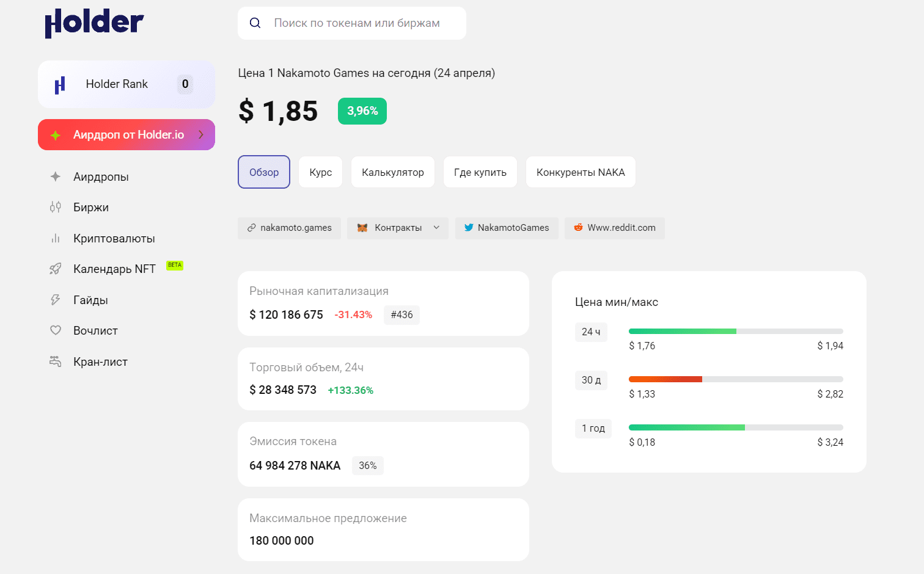The width and height of the screenshot is (924, 574).
Task: Click the BETA badge
Action: [175, 265]
